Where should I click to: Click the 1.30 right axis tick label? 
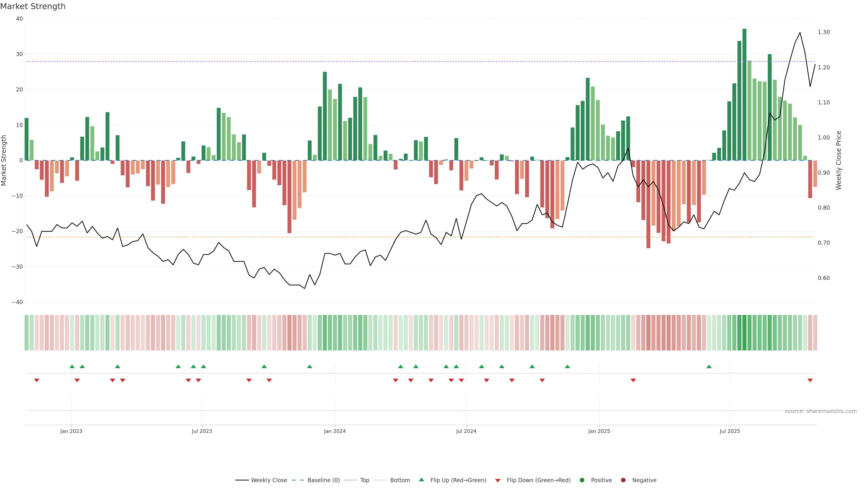tap(823, 32)
